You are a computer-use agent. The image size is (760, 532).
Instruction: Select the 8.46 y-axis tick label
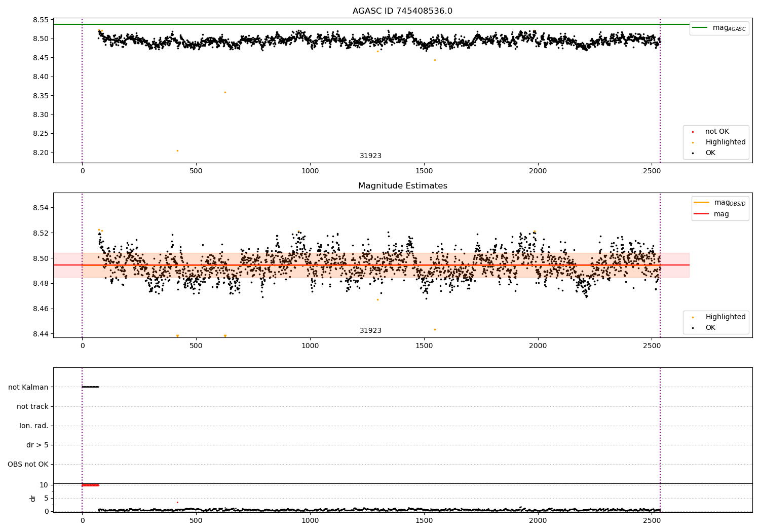point(41,309)
